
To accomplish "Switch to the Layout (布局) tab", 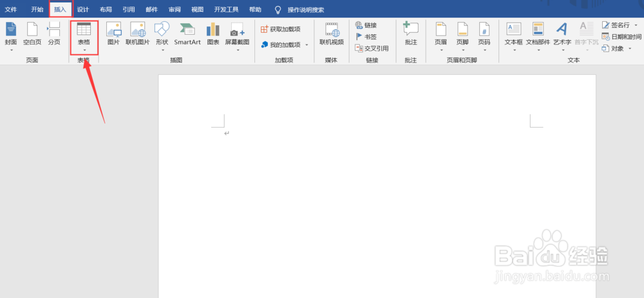I will (x=106, y=9).
